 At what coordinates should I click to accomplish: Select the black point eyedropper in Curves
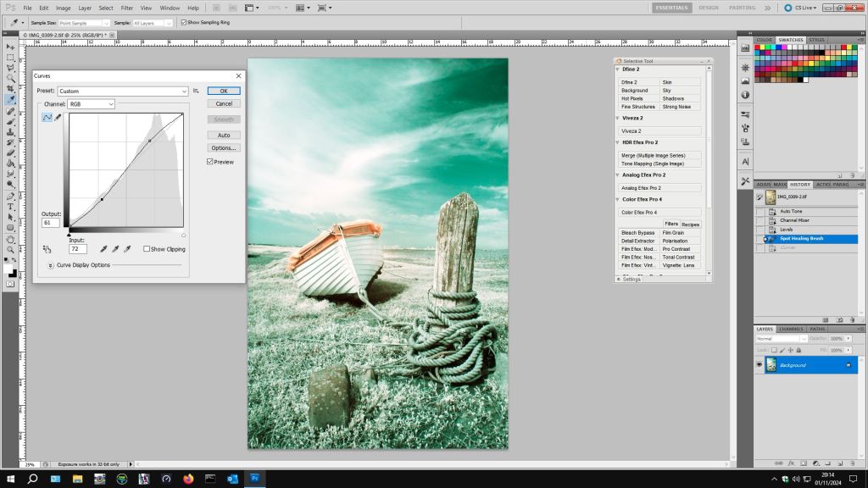(x=103, y=249)
